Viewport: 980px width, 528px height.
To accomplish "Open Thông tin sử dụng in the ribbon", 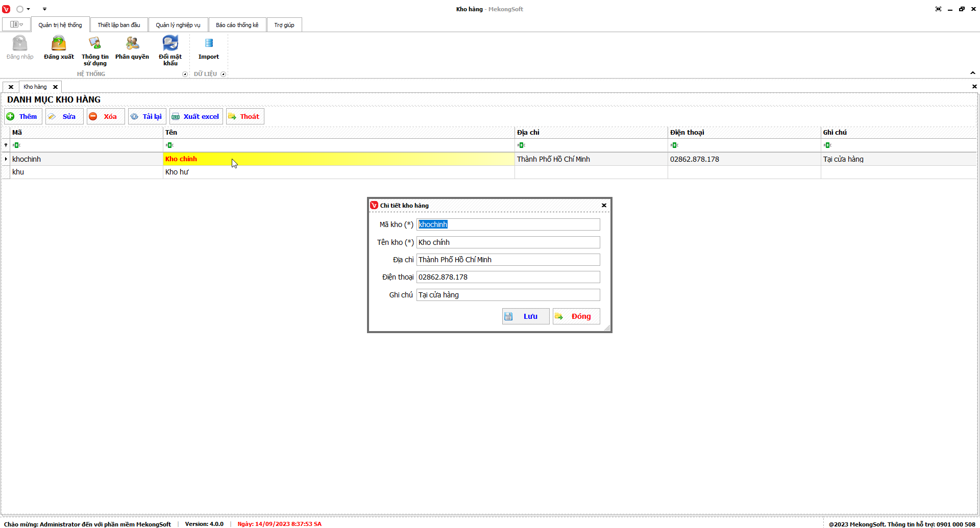I will (95, 51).
